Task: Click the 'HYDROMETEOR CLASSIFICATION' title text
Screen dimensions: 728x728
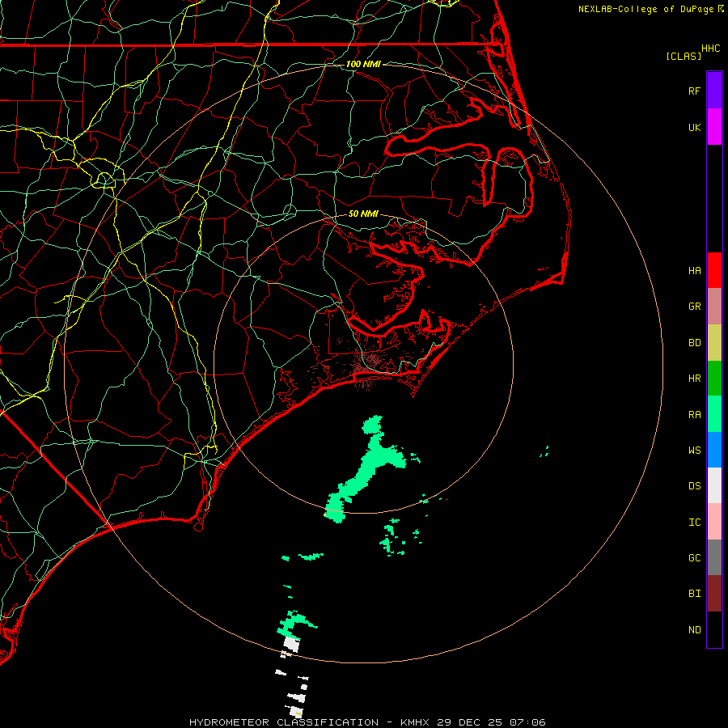Action: click(x=284, y=722)
